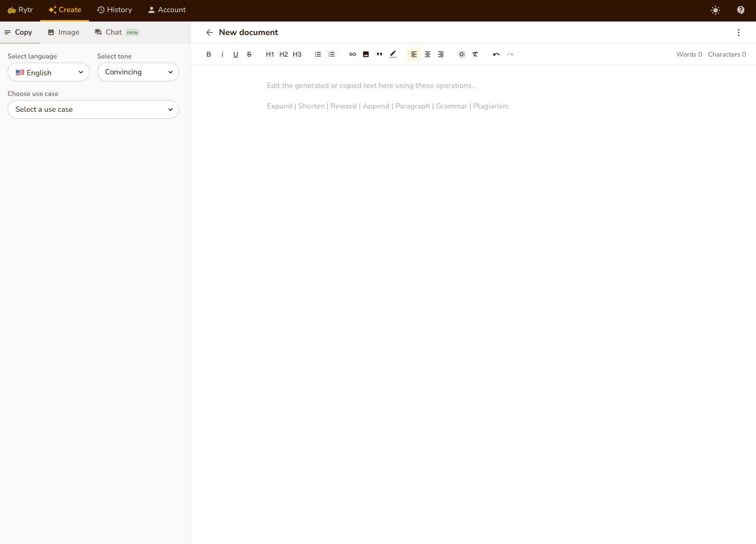Viewport: 756px width, 544px height.
Task: Open the English language dropdown
Action: [49, 72]
